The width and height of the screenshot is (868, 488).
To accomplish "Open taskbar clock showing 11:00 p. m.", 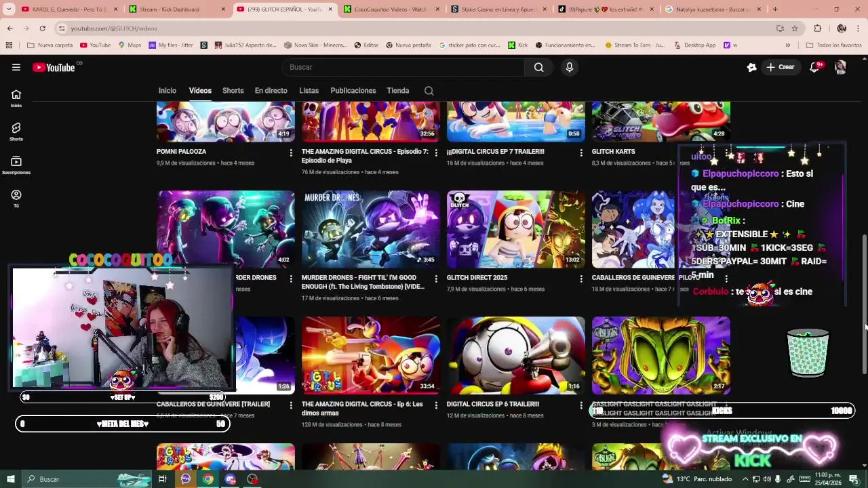I will point(829,479).
